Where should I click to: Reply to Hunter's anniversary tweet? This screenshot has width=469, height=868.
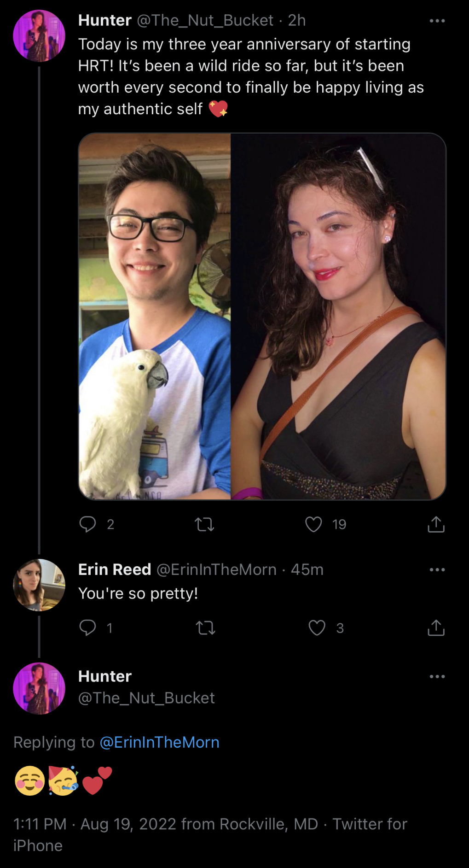click(87, 524)
